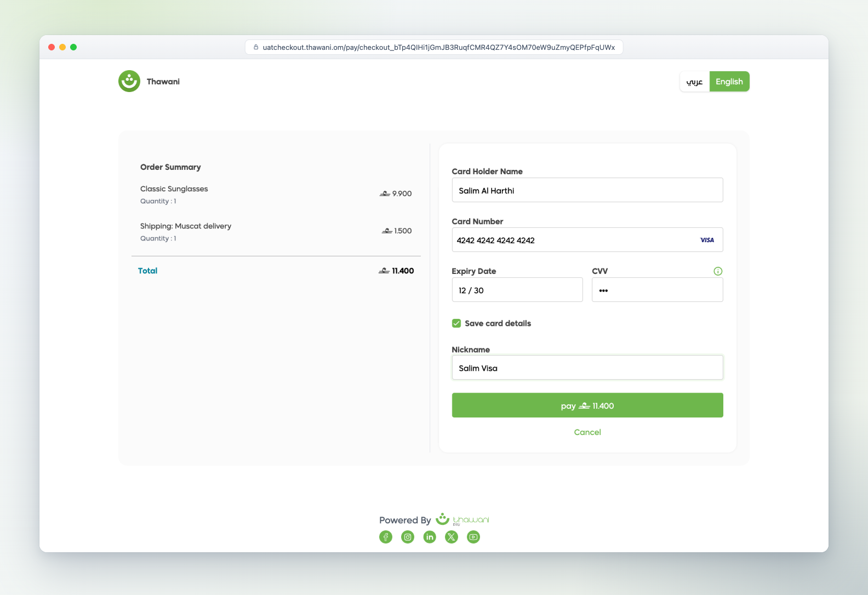Select the English language option
The height and width of the screenshot is (595, 868).
pyautogui.click(x=729, y=82)
